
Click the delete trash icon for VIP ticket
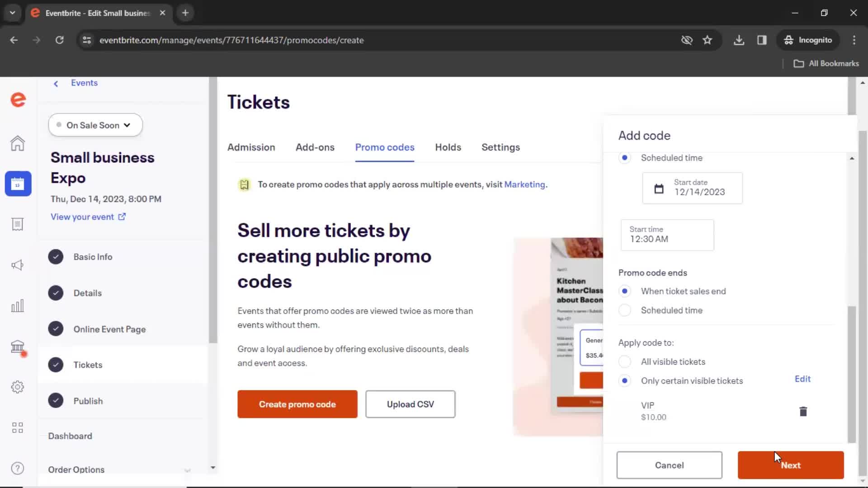click(803, 411)
